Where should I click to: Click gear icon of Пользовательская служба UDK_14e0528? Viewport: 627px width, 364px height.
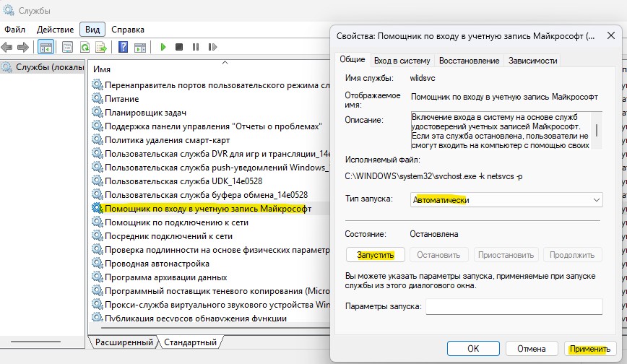(98, 181)
